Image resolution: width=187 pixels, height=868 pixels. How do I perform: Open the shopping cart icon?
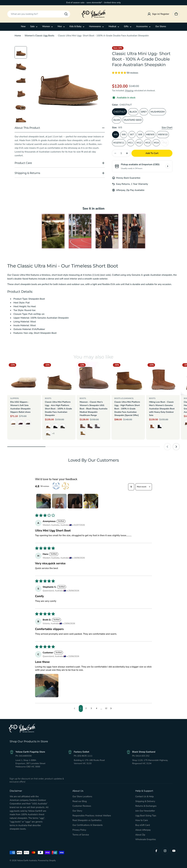(x=176, y=14)
